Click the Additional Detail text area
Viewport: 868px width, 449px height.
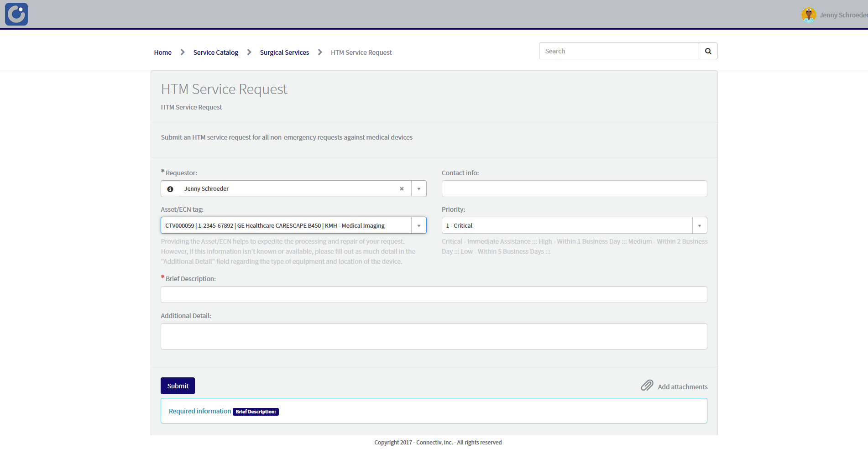[433, 336]
